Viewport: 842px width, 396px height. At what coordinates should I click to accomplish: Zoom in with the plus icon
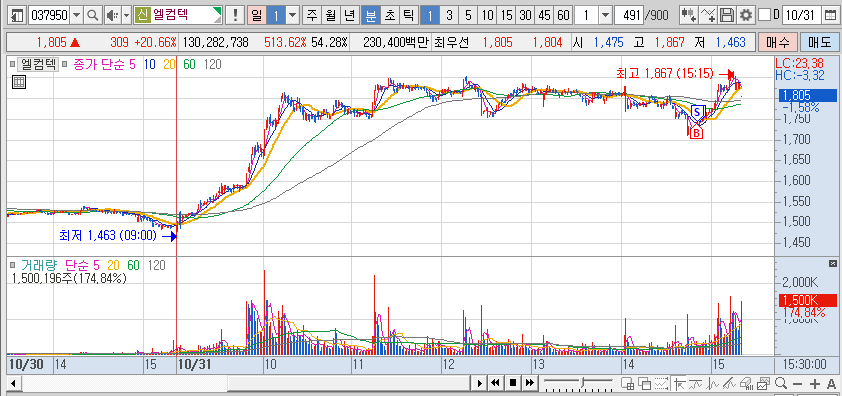pos(815,384)
